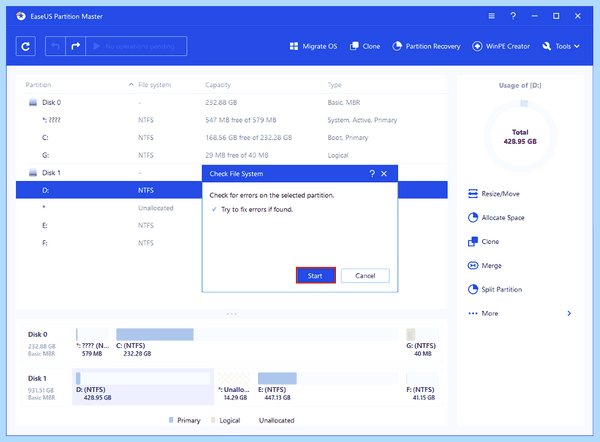Click the undo arrow icon
Viewport: 600px width, 442px height.
coord(55,46)
